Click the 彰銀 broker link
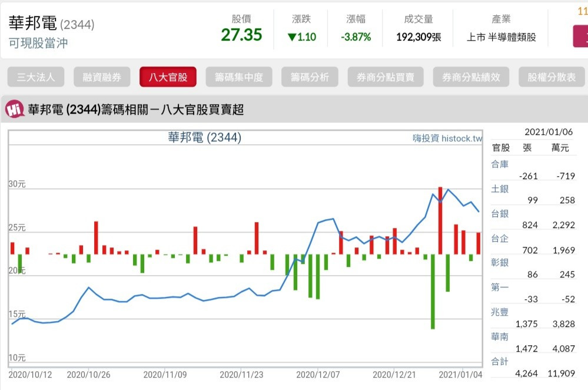This screenshot has height=390, width=588. [500, 262]
